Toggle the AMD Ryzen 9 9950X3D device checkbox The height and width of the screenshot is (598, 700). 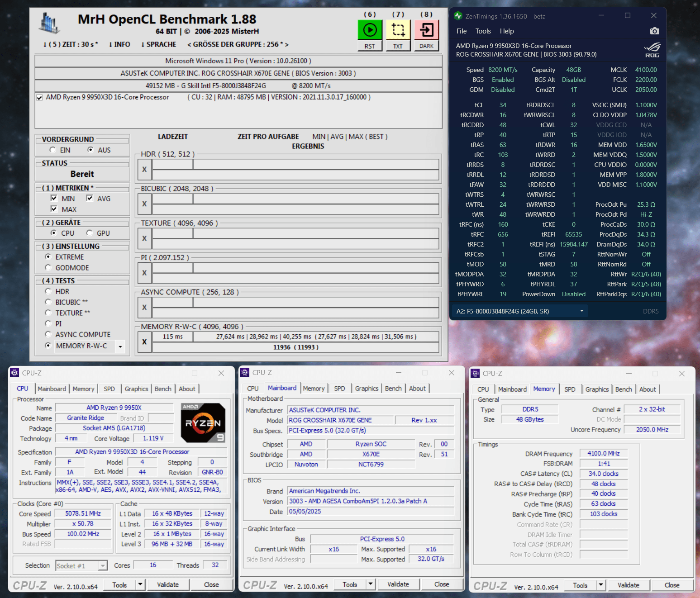coord(40,97)
